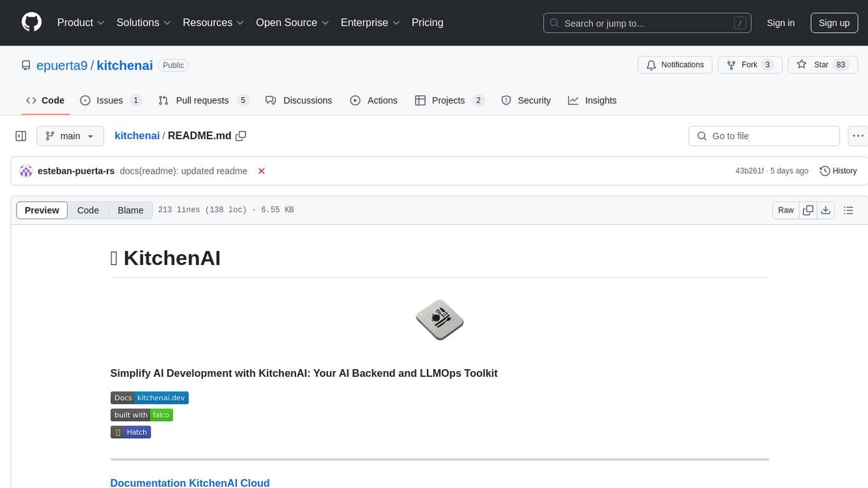868x488 pixels.
Task: Click the GitHub logo icon
Action: pos(31,22)
